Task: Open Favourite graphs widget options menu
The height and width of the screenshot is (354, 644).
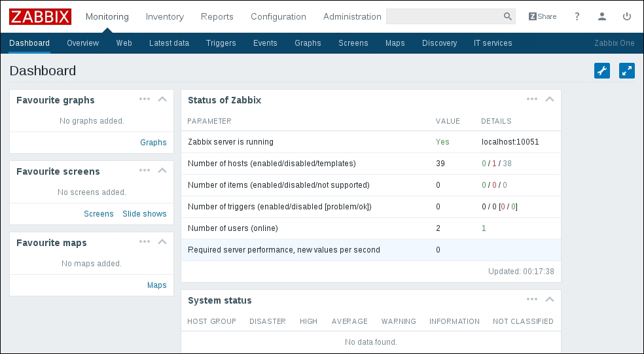Action: point(145,99)
